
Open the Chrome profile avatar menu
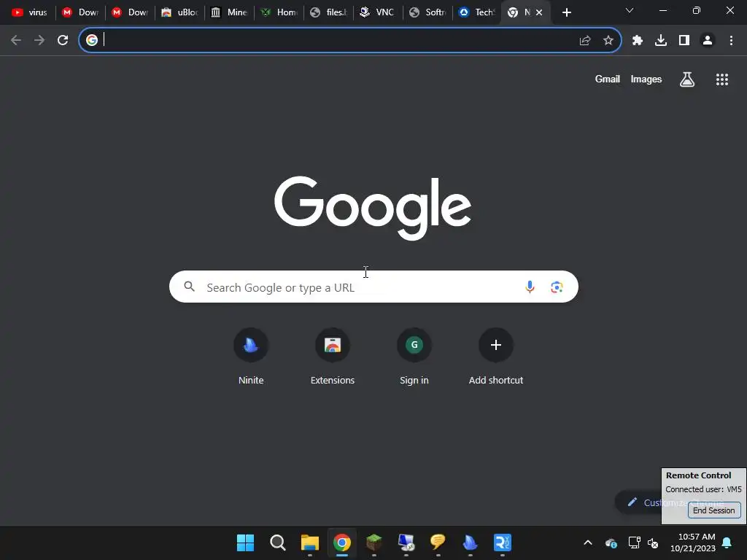point(708,41)
